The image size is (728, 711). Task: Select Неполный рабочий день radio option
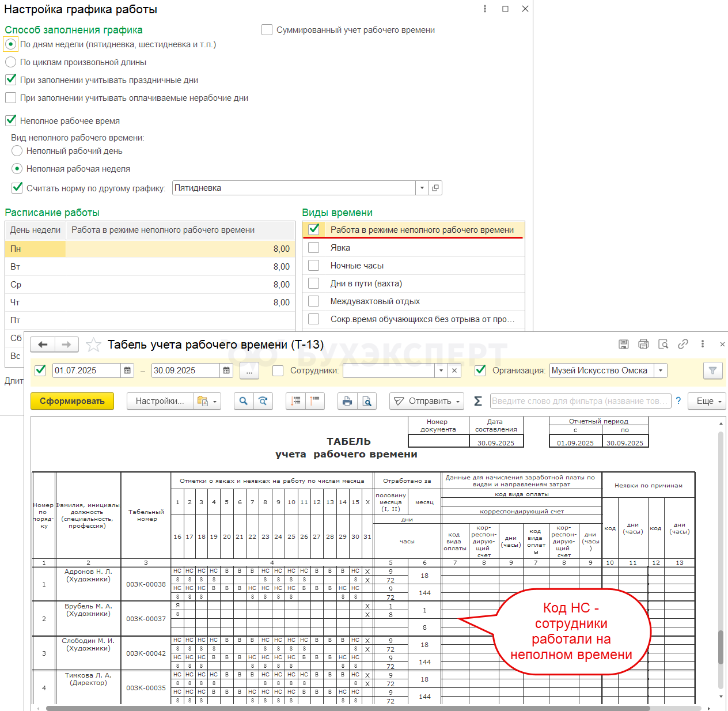tap(17, 151)
